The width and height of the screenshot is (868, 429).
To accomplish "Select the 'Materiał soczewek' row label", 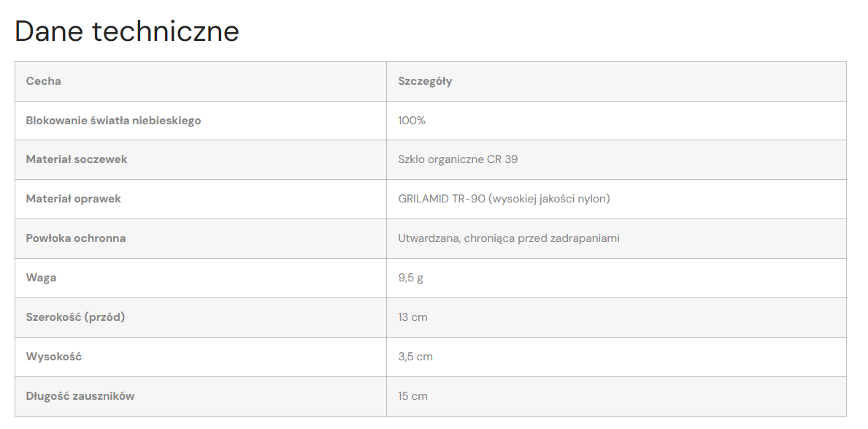I will [77, 159].
